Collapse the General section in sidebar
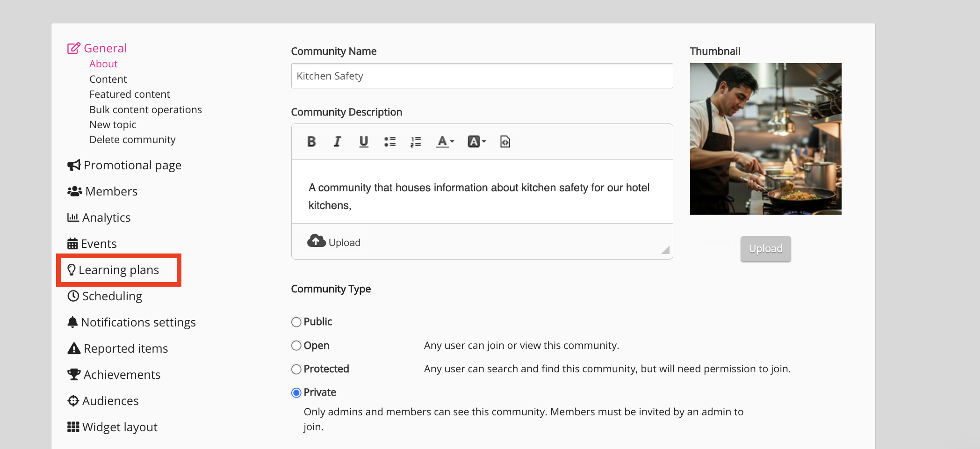Viewport: 980px width, 449px height. [x=105, y=48]
